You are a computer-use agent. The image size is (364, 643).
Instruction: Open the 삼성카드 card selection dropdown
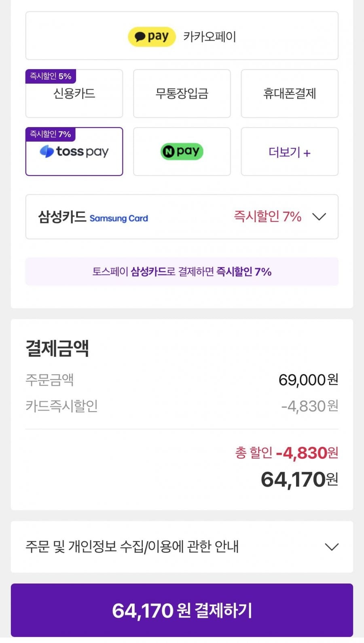point(182,216)
